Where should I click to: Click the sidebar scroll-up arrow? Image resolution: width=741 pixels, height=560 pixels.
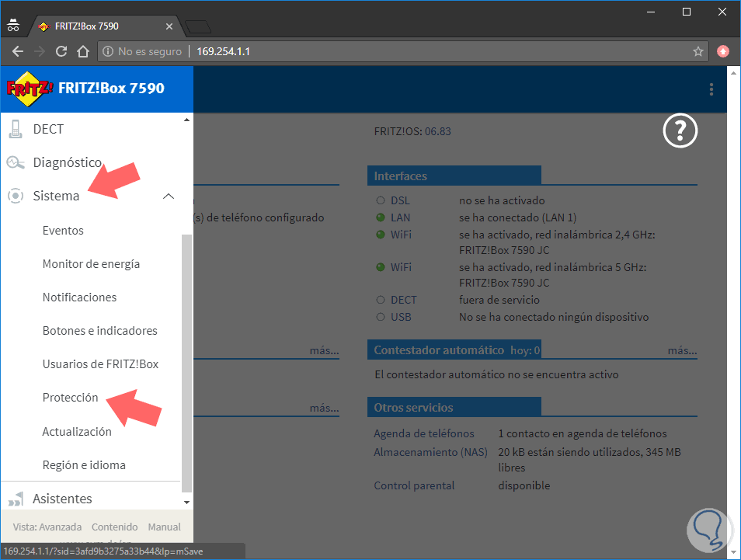pos(186,120)
